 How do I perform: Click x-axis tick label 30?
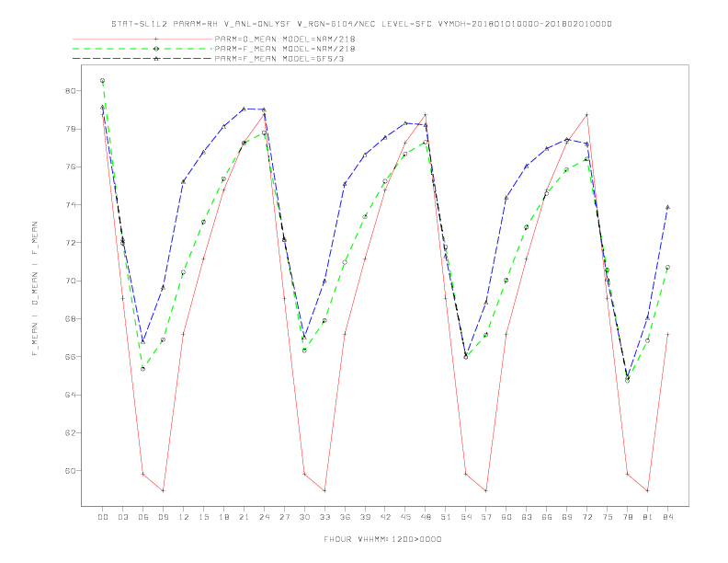click(x=304, y=517)
